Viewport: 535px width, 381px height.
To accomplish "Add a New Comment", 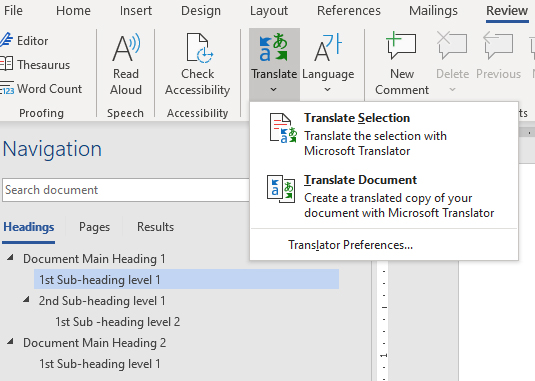I will point(402,64).
